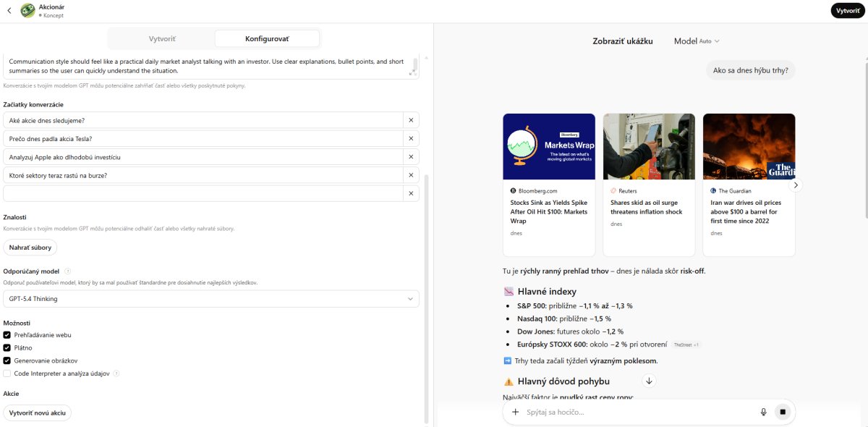Uncheck the Prehľadávanie webu checkbox
The image size is (868, 427).
click(7, 335)
